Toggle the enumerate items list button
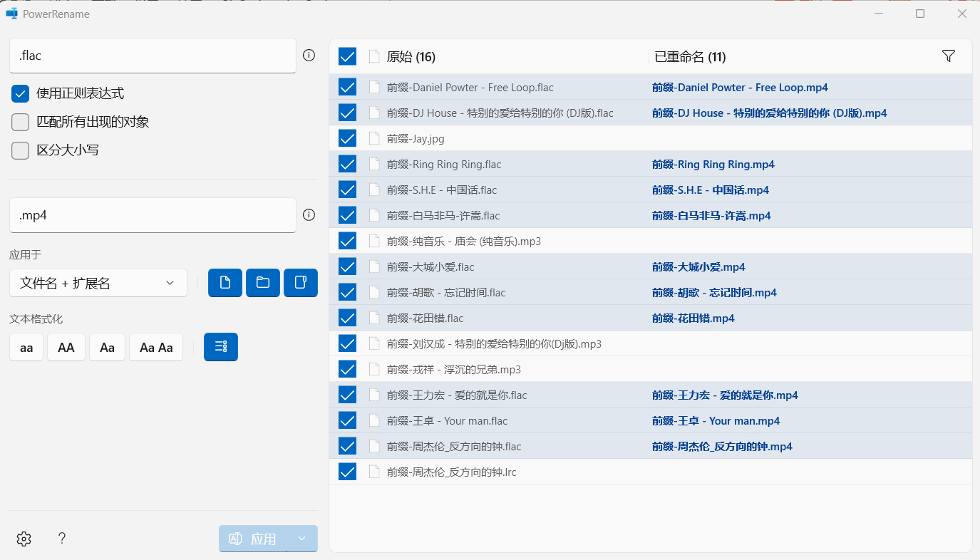Screen dimensions: 980x560 221,347
